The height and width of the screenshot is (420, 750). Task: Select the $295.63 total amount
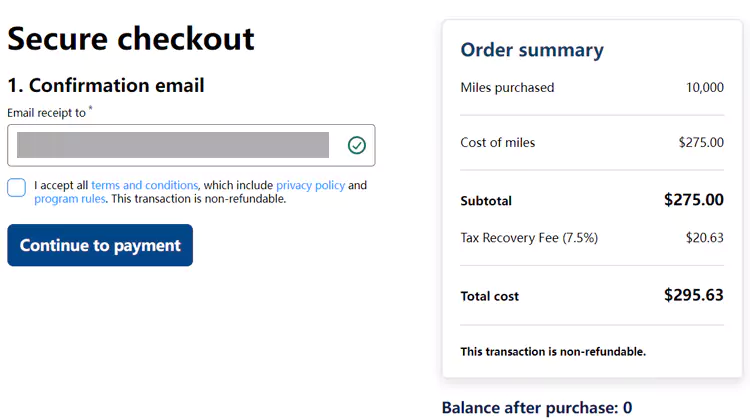[x=693, y=295]
